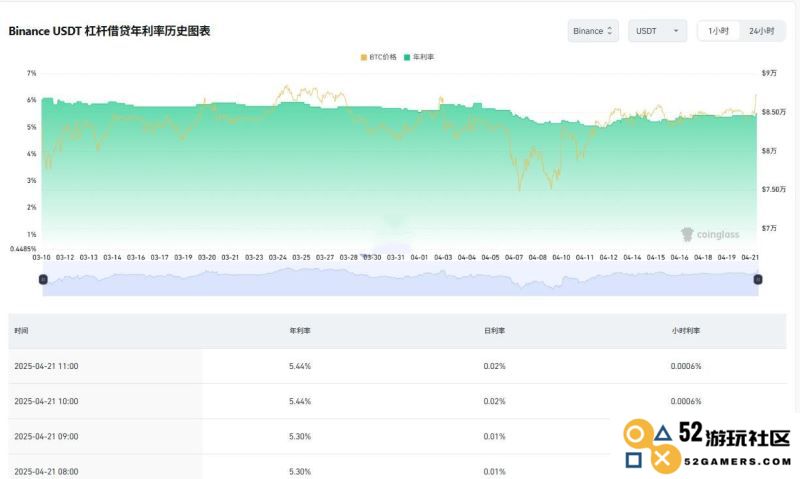Viewport: 800px width, 479px height.
Task: Select the 2025-04-21 11:00 row time
Action: click(x=46, y=366)
